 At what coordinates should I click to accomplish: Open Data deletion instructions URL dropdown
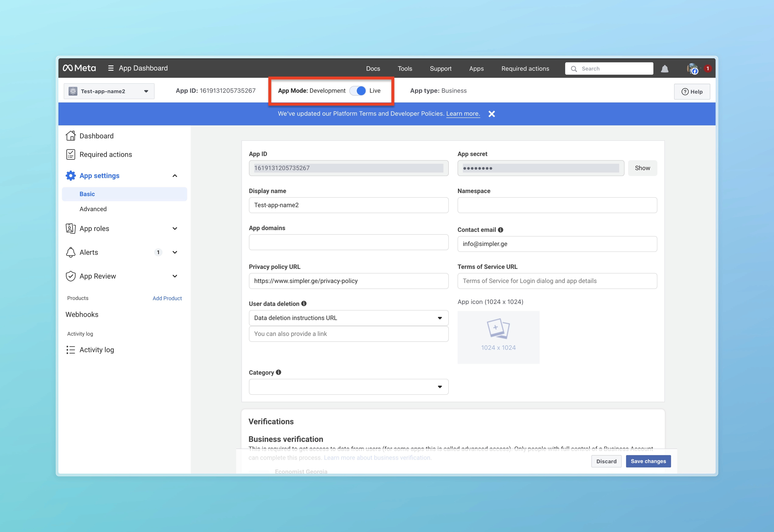(x=348, y=318)
